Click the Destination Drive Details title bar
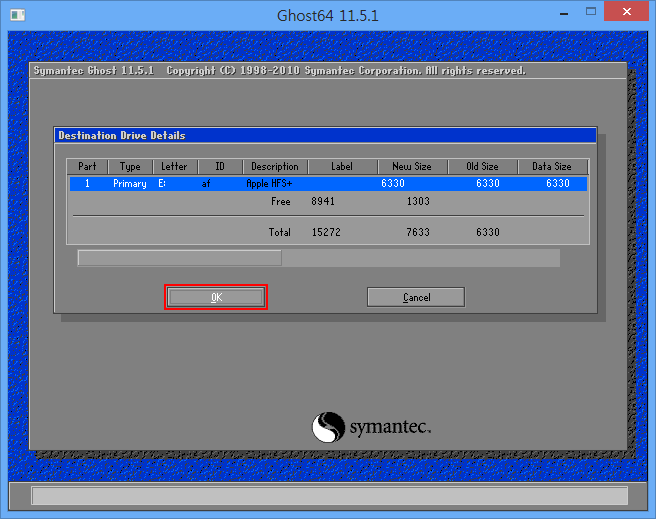Viewport: 656px width, 519px height. click(x=325, y=136)
